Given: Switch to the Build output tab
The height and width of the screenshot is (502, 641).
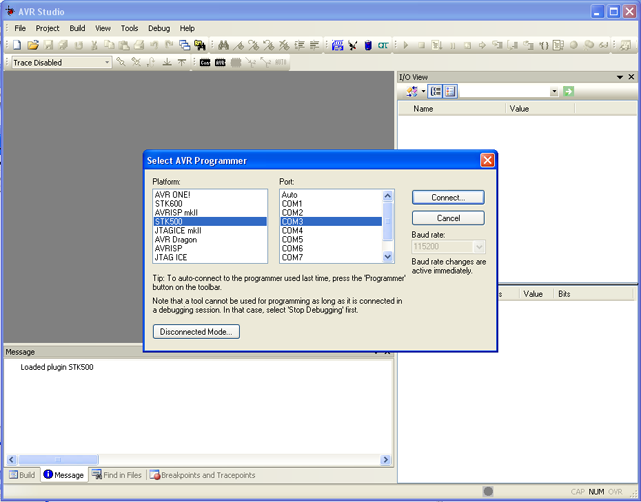Looking at the screenshot, I should (x=22, y=475).
